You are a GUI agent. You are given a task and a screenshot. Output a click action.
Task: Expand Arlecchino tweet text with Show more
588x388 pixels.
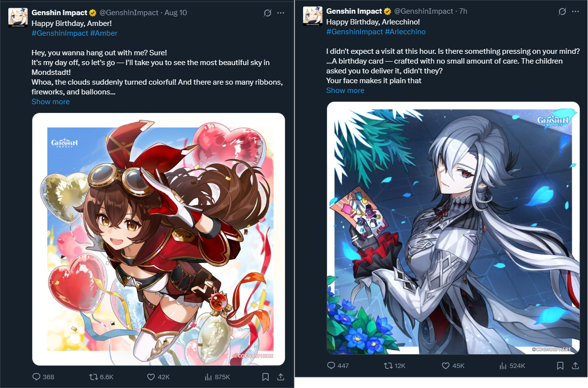click(345, 91)
